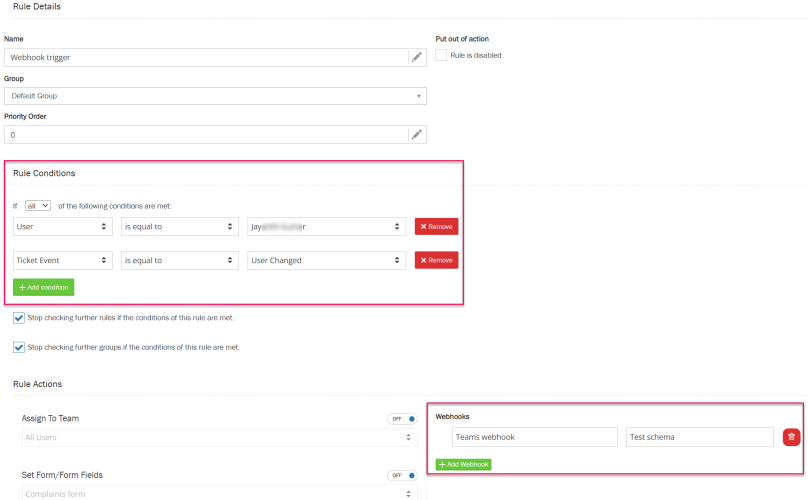
Task: Open the 'all' conditions match dropdown
Action: tap(38, 205)
